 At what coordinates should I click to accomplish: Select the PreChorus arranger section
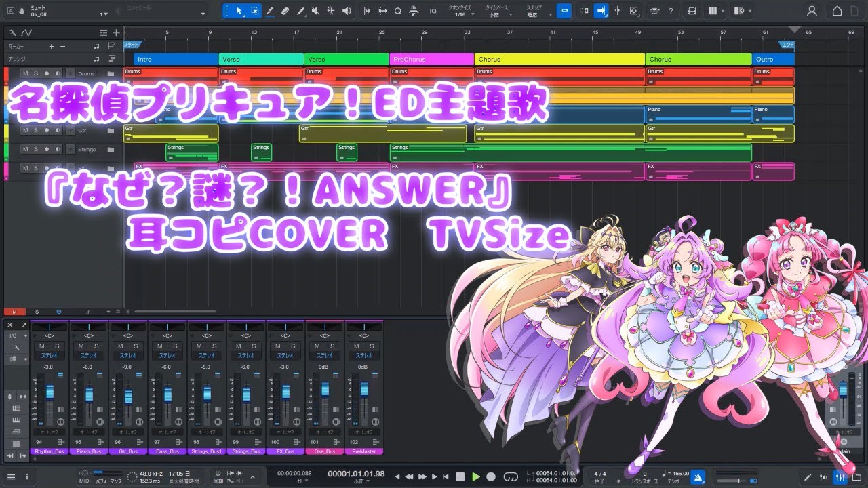coord(432,59)
